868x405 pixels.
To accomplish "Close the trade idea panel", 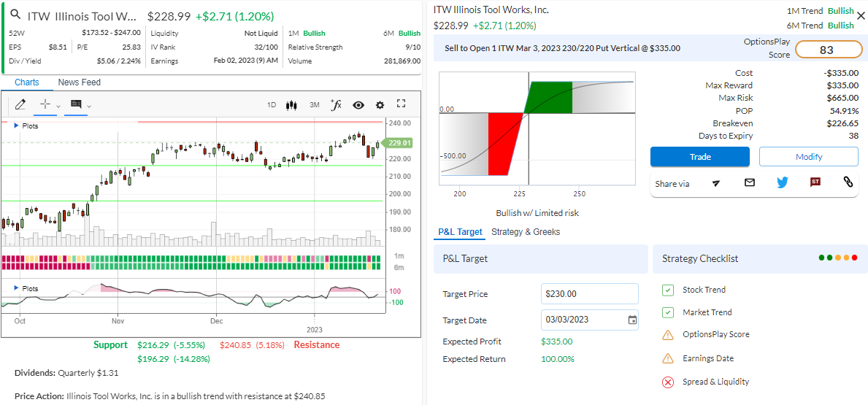I will [860, 15].
